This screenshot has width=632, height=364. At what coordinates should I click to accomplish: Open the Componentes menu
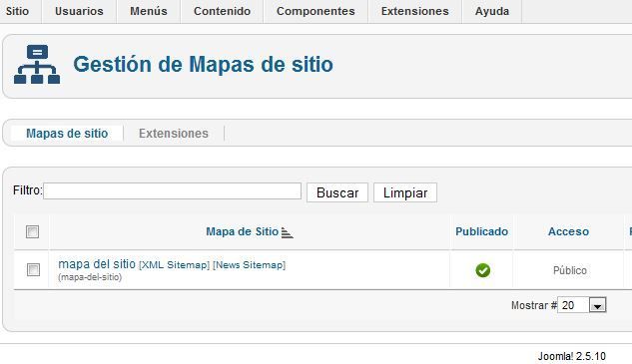[316, 11]
